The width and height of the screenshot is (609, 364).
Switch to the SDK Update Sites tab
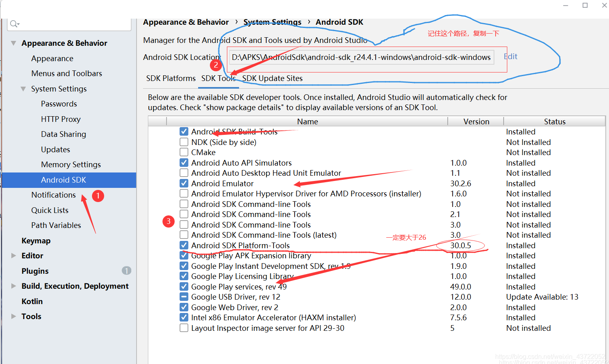click(272, 78)
